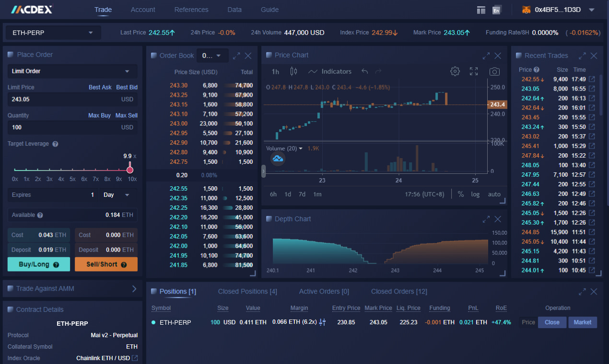This screenshot has width=609, height=364.
Task: Switch to the Closed Orders [12] tab
Action: click(x=399, y=291)
